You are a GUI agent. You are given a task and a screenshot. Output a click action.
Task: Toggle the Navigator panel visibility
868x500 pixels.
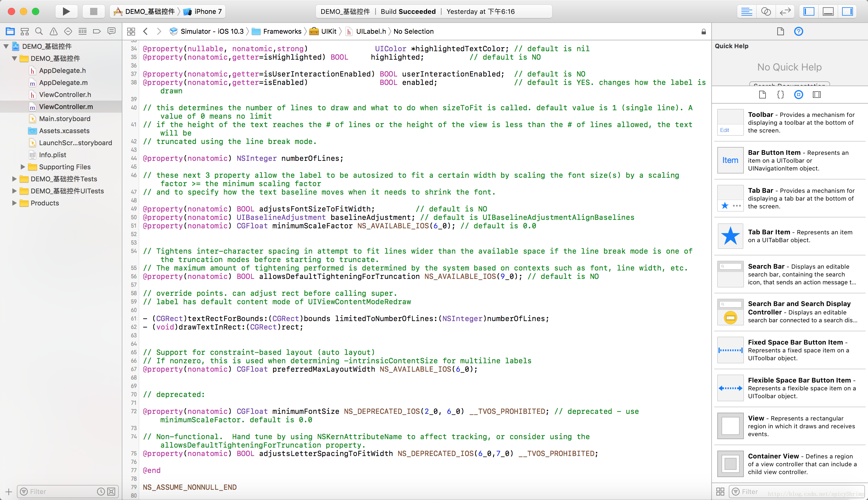pyautogui.click(x=809, y=11)
